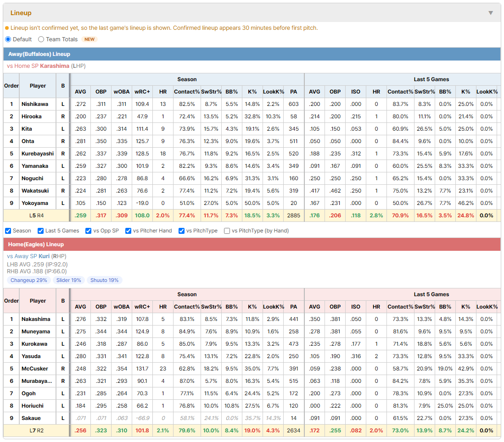
Task: Disable the vs Opp SP checkbox
Action: (x=89, y=231)
